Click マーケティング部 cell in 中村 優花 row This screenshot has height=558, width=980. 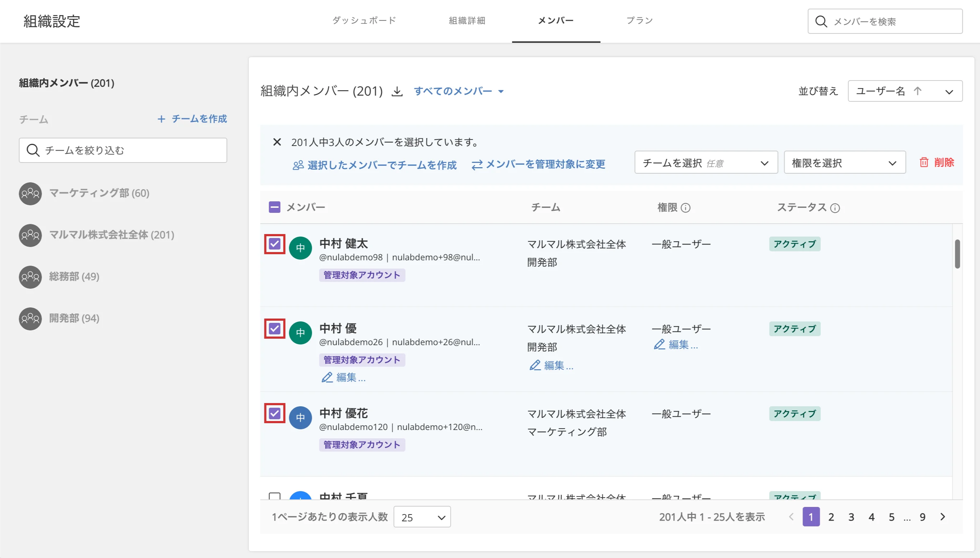(567, 432)
